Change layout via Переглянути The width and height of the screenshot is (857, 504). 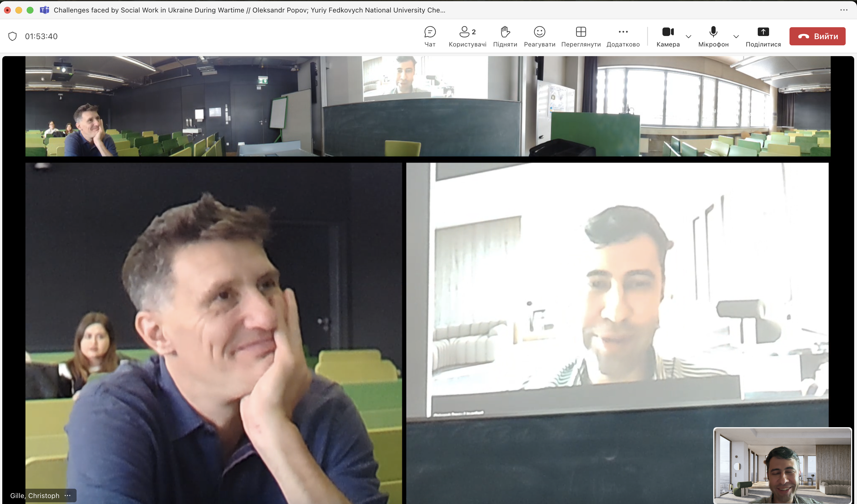581,37
